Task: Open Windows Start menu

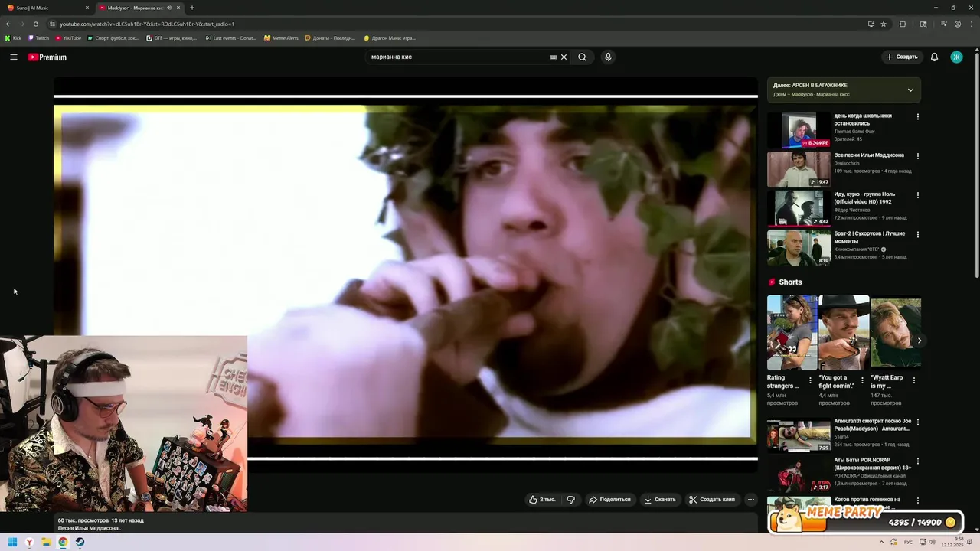Action: (x=12, y=543)
